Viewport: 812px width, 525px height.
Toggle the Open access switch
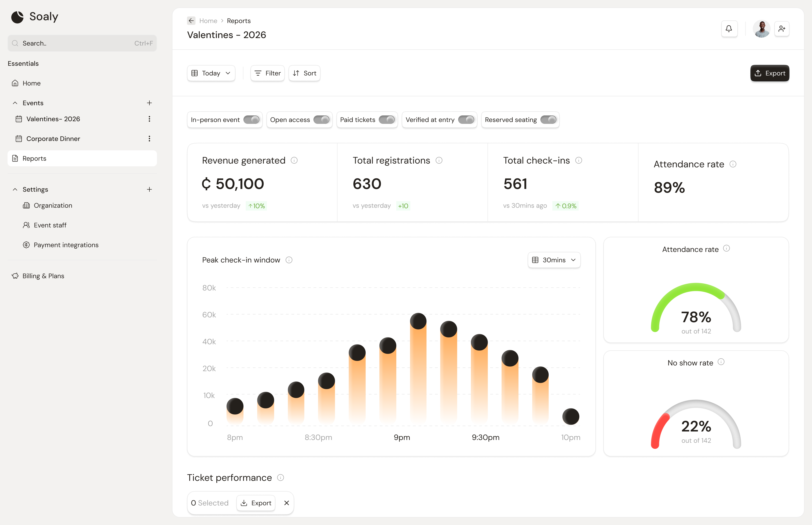tap(321, 120)
